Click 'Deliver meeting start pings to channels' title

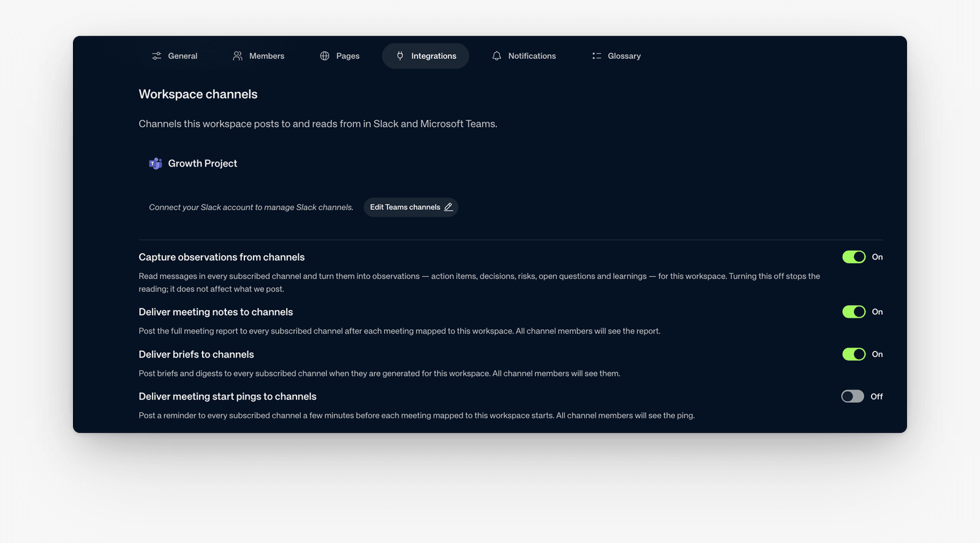pos(227,396)
